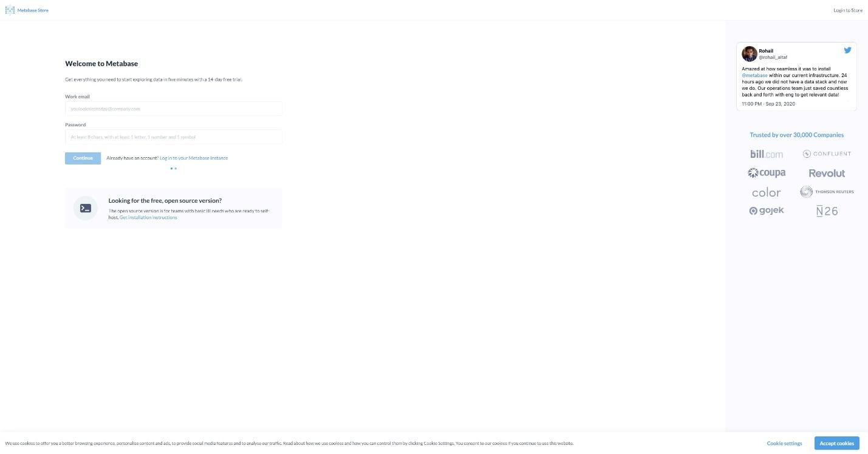Open the Metabase Store home link
The width and height of the screenshot is (868, 454).
pyautogui.click(x=27, y=10)
